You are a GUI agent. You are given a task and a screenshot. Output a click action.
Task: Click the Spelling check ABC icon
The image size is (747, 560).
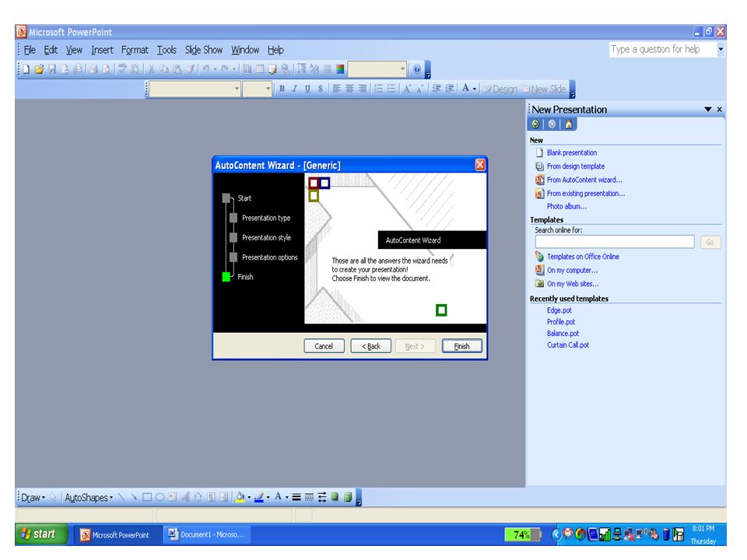122,69
